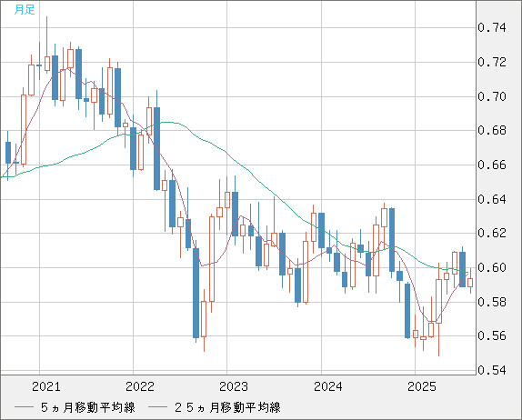Screen dimensions: 522x420
Task: Click the green legend line sample
Action: (157, 407)
